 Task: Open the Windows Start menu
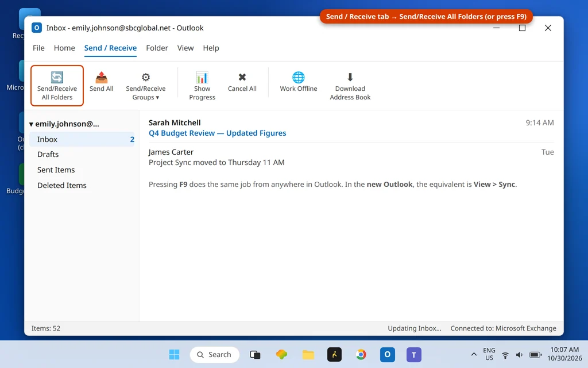coord(174,354)
